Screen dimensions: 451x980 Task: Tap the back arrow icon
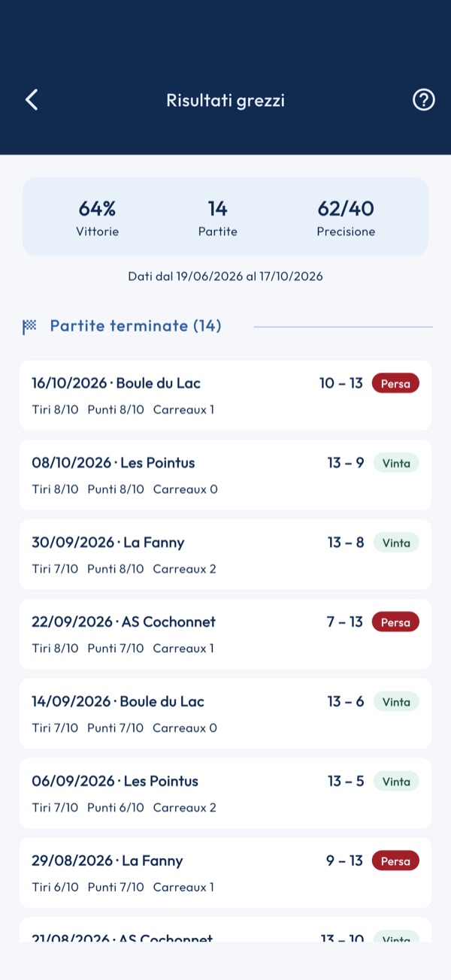coord(32,100)
